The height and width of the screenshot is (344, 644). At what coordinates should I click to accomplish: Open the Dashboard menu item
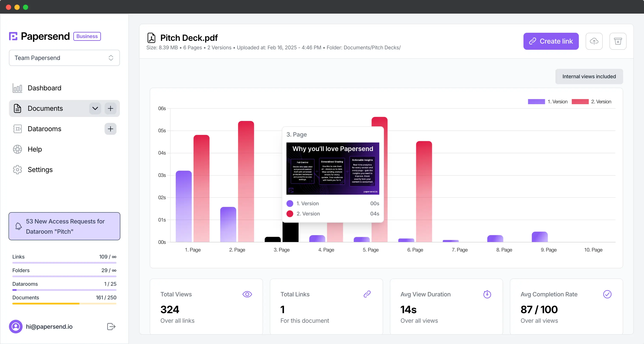pyautogui.click(x=44, y=88)
